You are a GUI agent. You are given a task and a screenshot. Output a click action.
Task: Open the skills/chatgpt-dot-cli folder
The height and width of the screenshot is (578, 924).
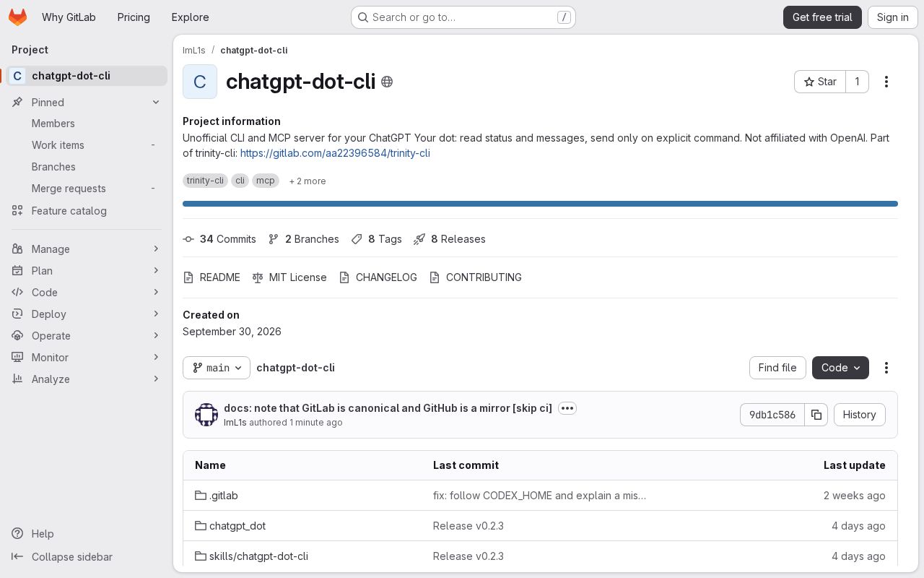click(x=251, y=556)
